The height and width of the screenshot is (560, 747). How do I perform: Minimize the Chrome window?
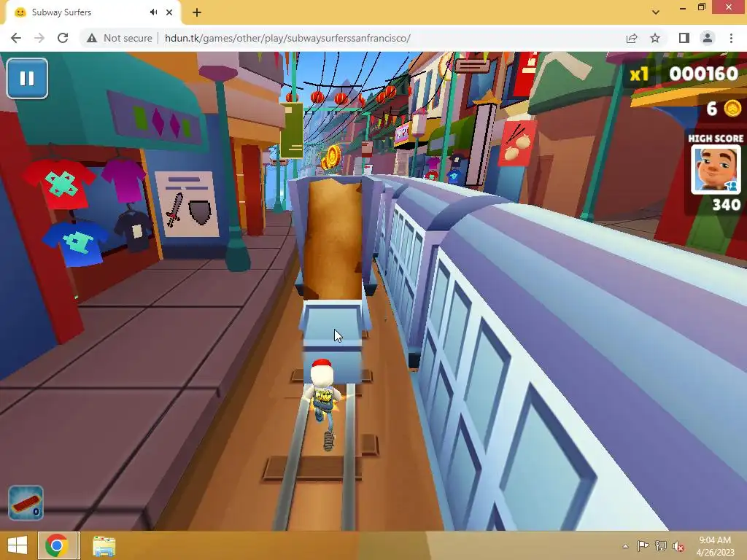(x=683, y=8)
